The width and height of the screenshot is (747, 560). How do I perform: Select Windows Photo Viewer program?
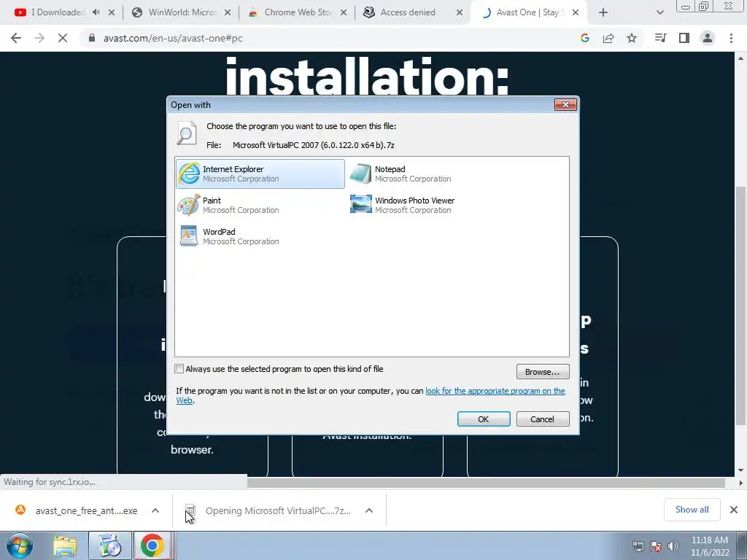tap(403, 205)
